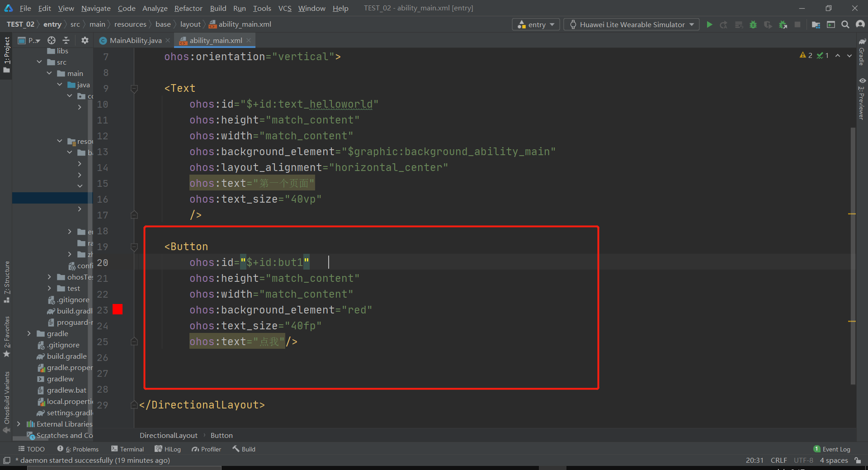The width and height of the screenshot is (868, 470).
Task: Open the Gradle tool window
Action: click(x=862, y=52)
